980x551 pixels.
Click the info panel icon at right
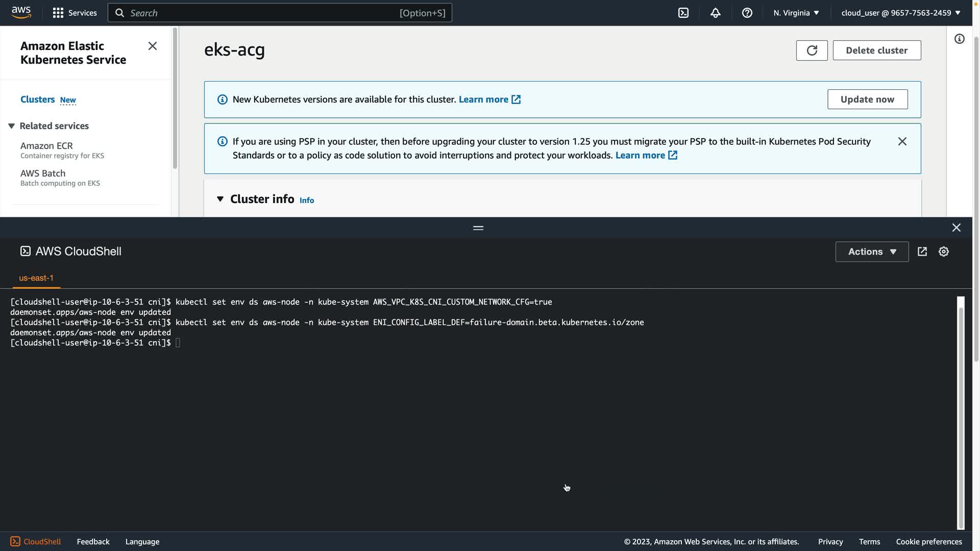tap(960, 39)
